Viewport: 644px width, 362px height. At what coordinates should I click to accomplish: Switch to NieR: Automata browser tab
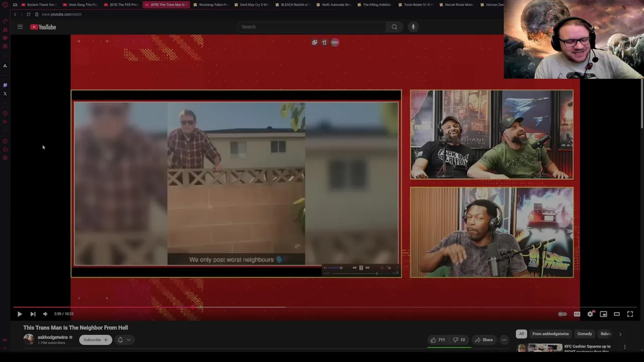333,5
